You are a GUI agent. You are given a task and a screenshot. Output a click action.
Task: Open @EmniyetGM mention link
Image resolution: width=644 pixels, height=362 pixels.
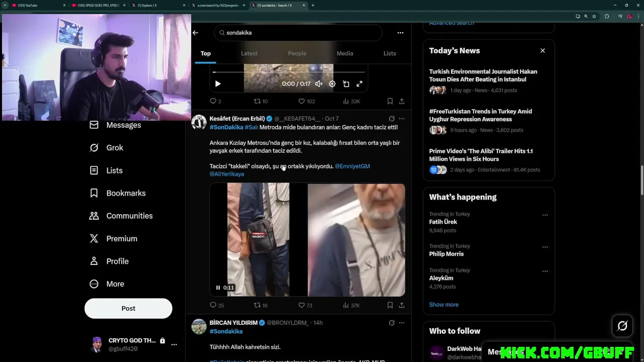click(352, 166)
